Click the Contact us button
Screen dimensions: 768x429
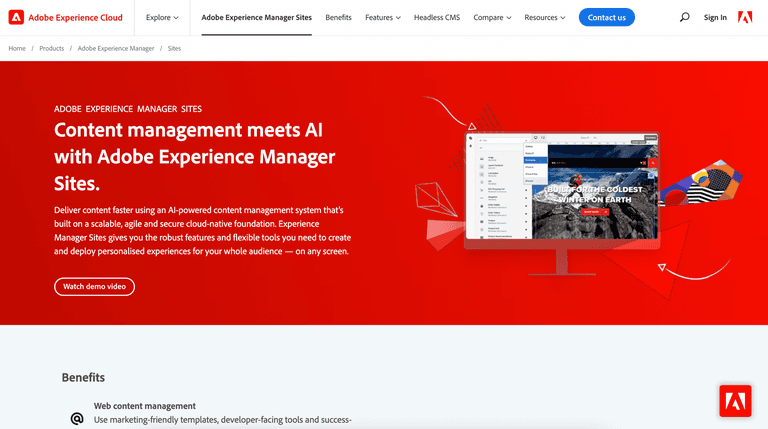coord(606,17)
